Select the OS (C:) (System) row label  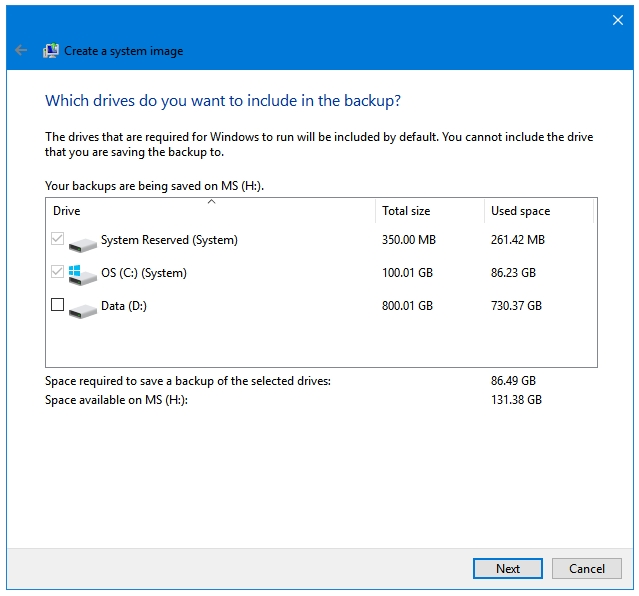pos(144,273)
